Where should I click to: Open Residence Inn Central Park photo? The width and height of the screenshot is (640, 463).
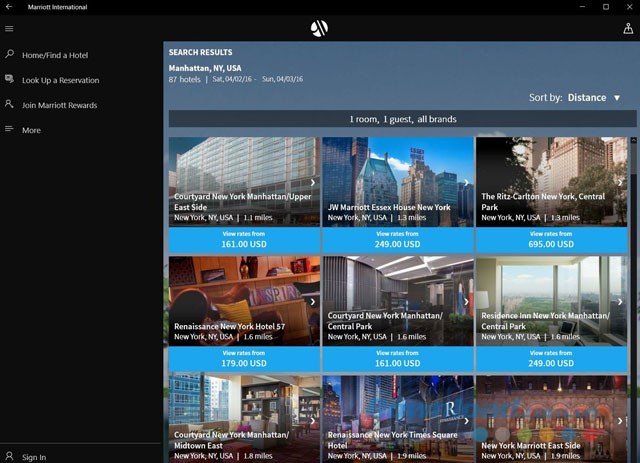pos(551,301)
